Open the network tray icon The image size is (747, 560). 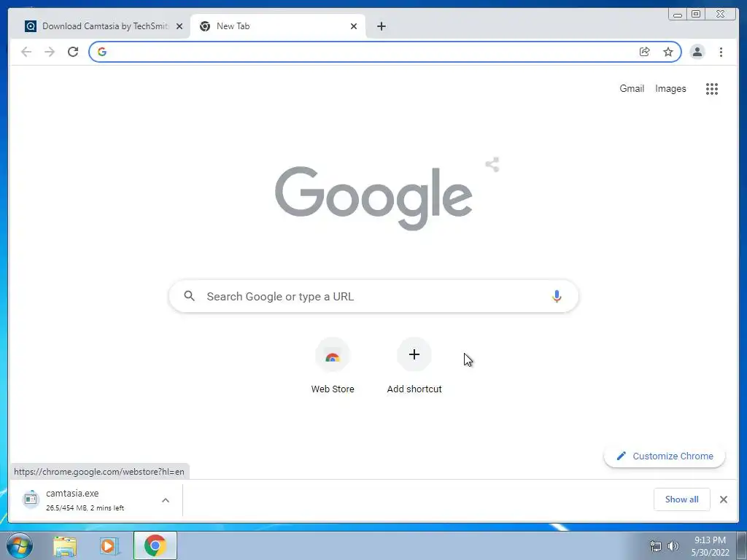point(656,546)
